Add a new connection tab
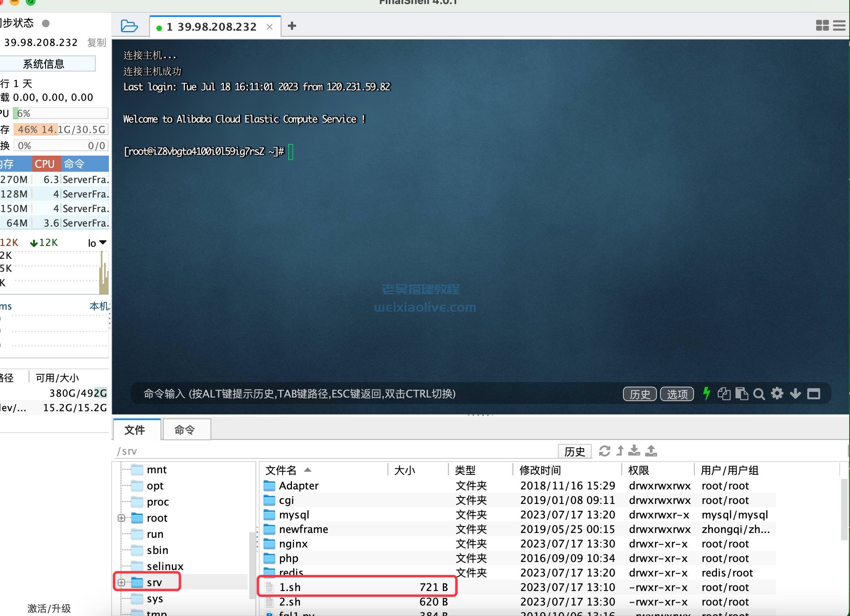850x616 pixels. [292, 26]
